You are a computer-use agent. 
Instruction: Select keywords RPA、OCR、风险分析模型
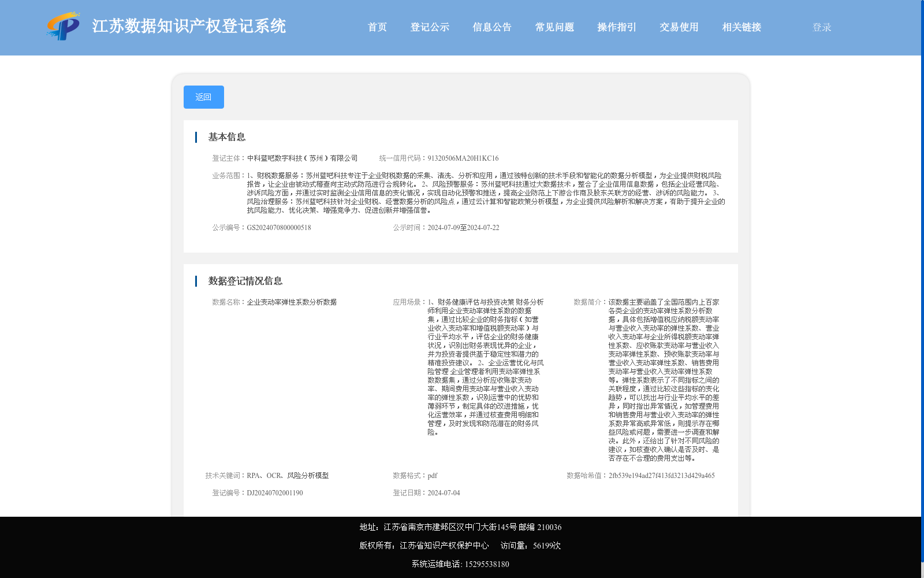tap(288, 476)
